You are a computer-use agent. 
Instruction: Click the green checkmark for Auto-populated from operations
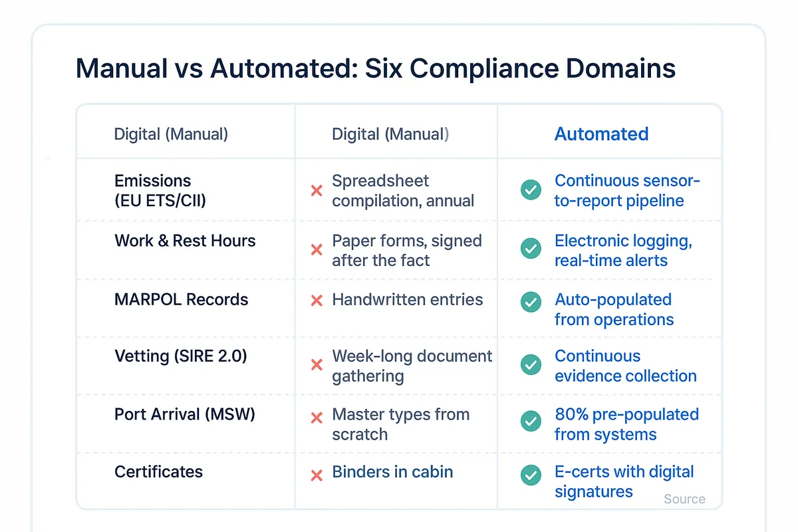531,302
